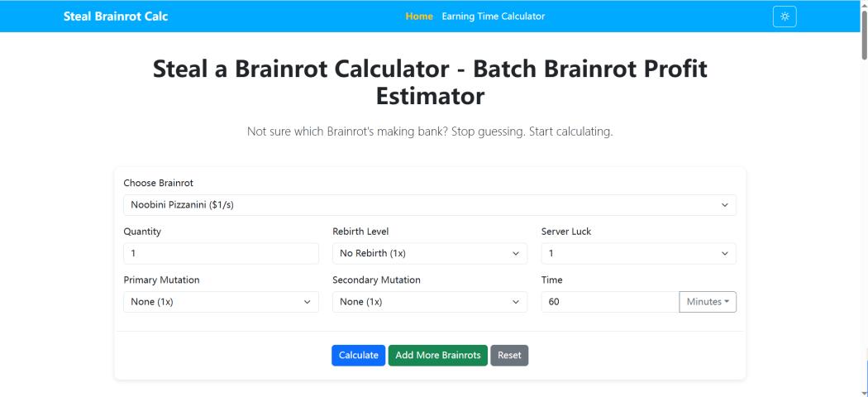Focus the Quantity input field
This screenshot has height=397, width=868.
pos(221,253)
